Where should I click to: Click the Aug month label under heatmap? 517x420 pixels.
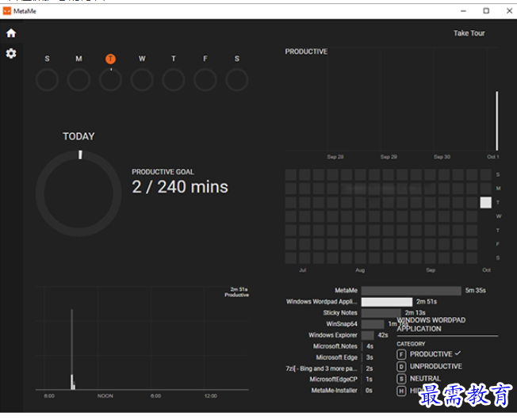(x=360, y=270)
